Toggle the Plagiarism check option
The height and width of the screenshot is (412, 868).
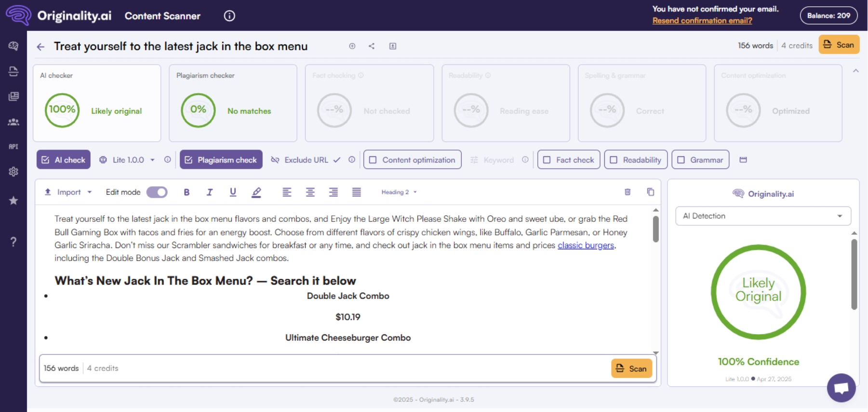pos(221,160)
